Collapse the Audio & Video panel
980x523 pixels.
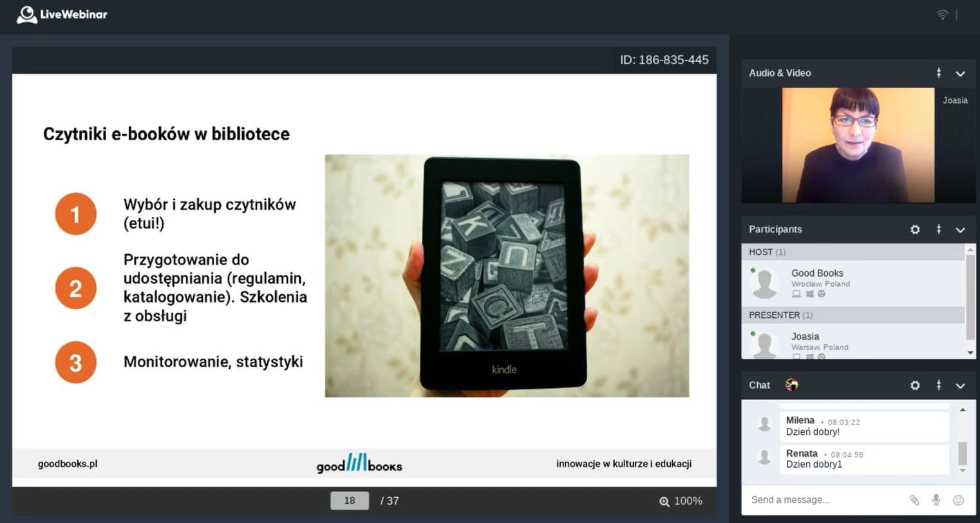coord(960,73)
